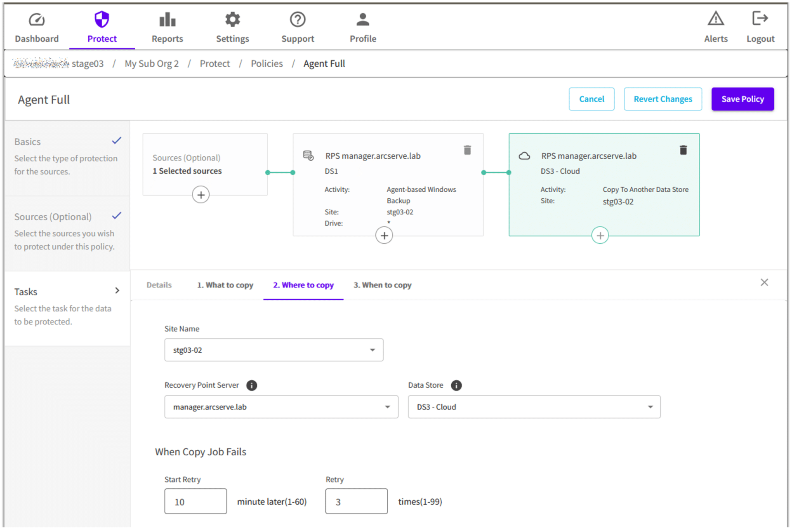792x532 pixels.
Task: Expand the Tasks step chevron
Action: (x=117, y=291)
